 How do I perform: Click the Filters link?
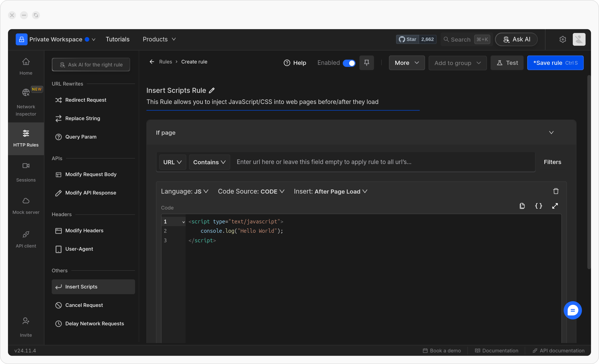click(552, 162)
